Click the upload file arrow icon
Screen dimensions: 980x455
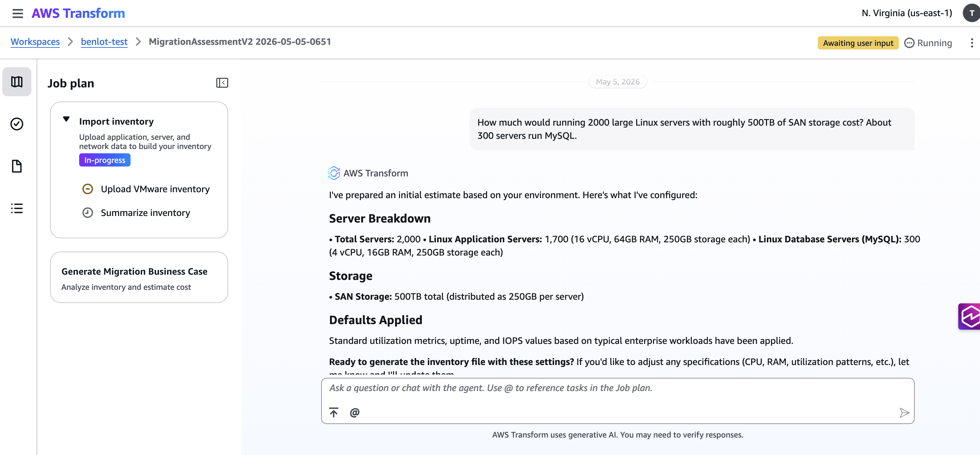(334, 412)
